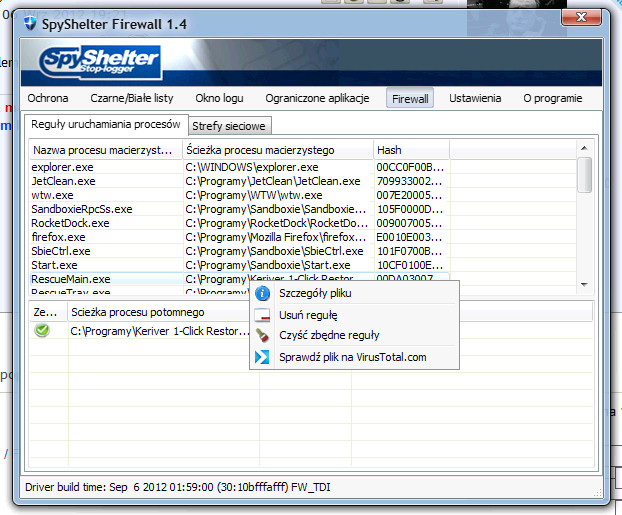Choose Szczegóły pliku from the context menu
Image resolution: width=622 pixels, height=515 pixels.
coord(354,294)
